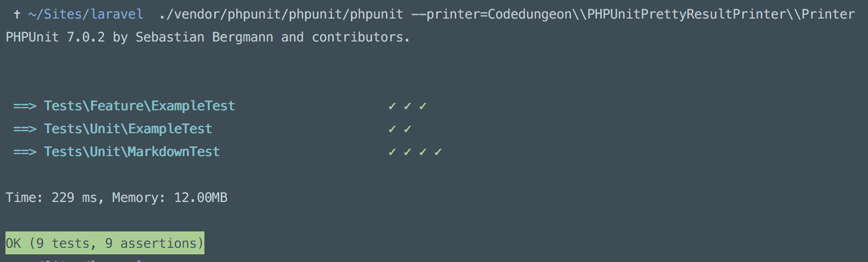The height and width of the screenshot is (262, 868).
Task: Click the ~/Sites/laravel path in prompt
Action: tap(86, 14)
